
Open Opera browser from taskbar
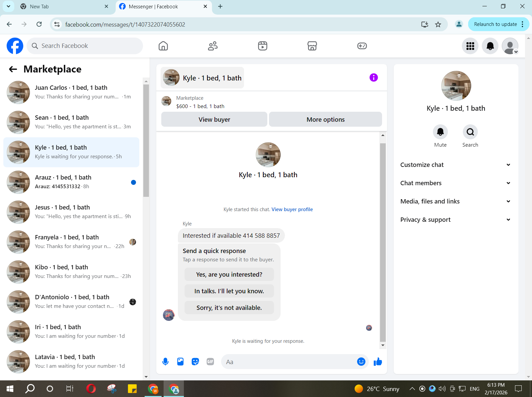[91, 389]
